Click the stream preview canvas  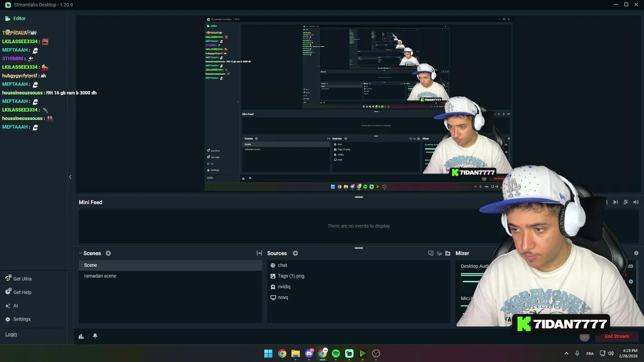[358, 104]
